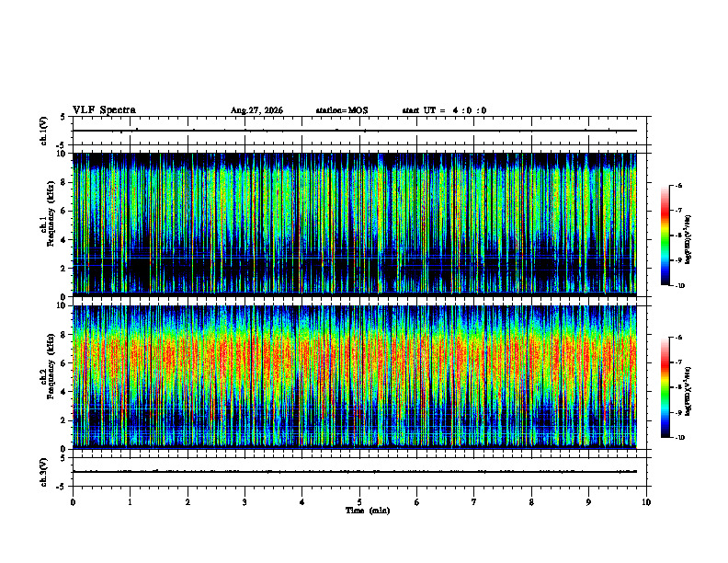Click the 'station=MOS' label
This screenshot has width=728, height=563.
342,110
